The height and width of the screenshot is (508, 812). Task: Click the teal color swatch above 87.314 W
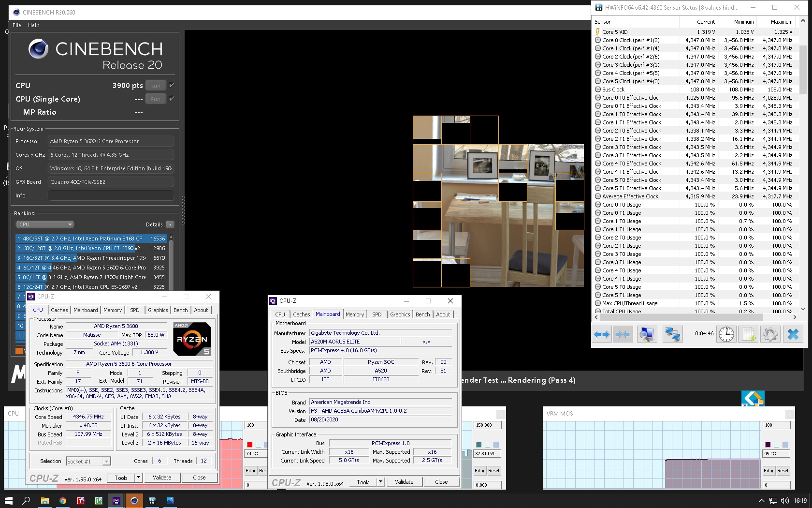pyautogui.click(x=478, y=445)
